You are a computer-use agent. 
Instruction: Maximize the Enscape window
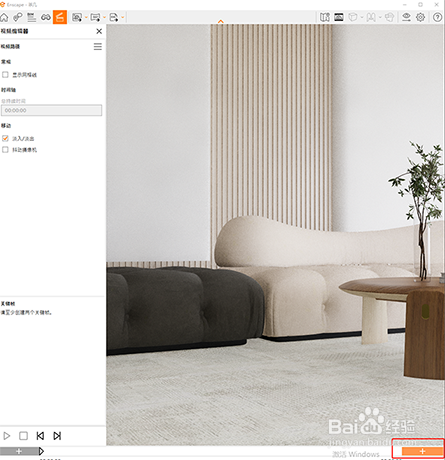[x=420, y=5]
